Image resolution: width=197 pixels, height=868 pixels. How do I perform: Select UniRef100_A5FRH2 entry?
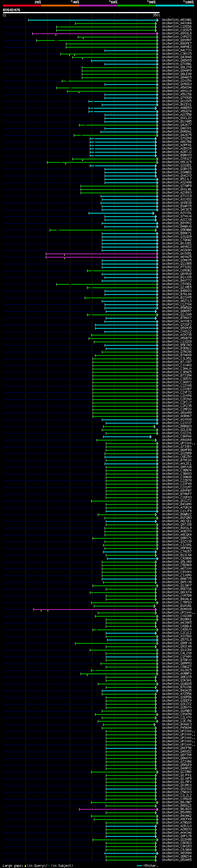coord(176,548)
